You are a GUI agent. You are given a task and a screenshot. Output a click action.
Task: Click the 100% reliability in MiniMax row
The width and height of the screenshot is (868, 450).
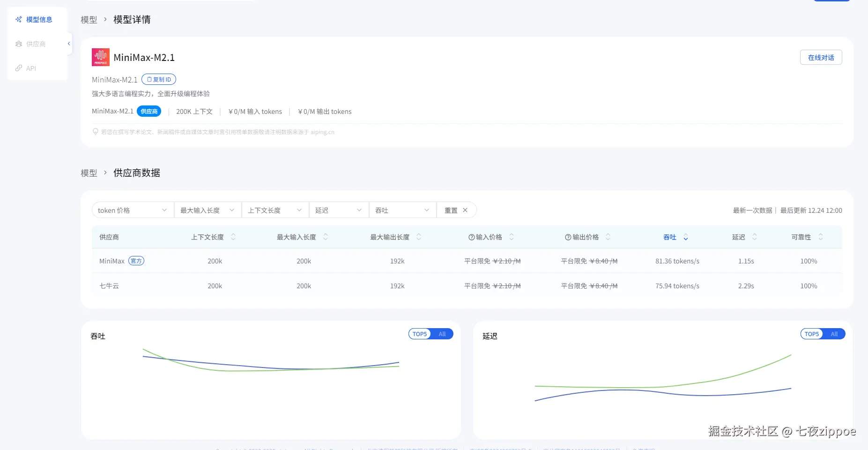click(809, 261)
